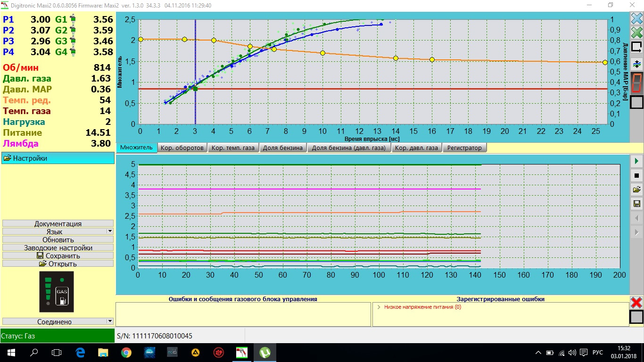Click the G3 gas injector icon
Viewport: 644px width, 362px height.
pos(73,41)
